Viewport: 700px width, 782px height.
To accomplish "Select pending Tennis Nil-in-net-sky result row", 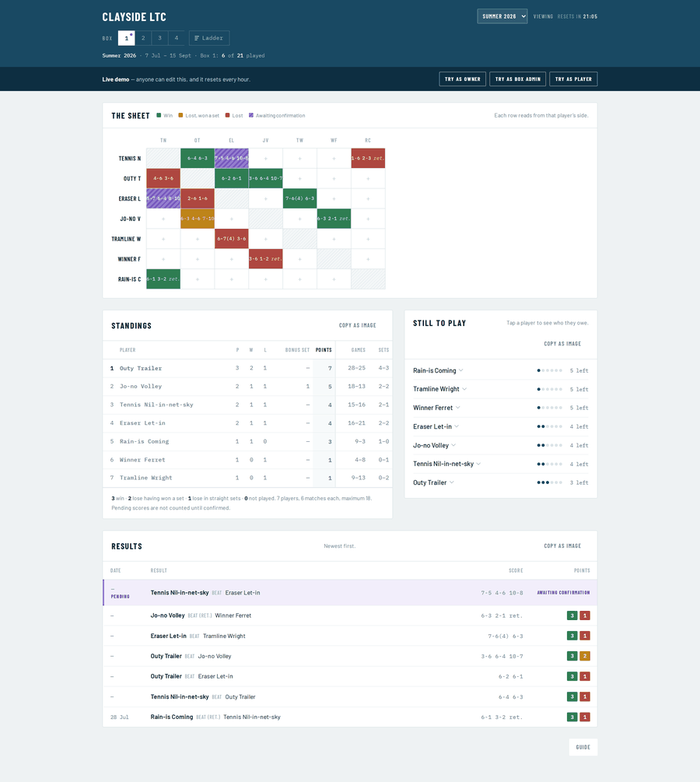I will pyautogui.click(x=350, y=592).
